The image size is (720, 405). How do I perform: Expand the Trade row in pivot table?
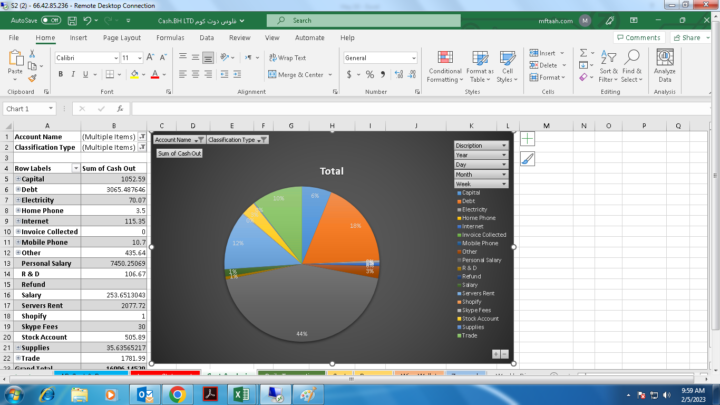17,358
